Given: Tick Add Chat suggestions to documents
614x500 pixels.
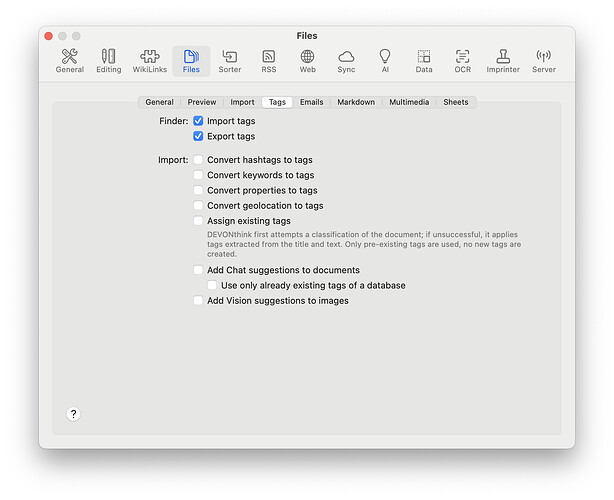Looking at the screenshot, I should [x=198, y=270].
